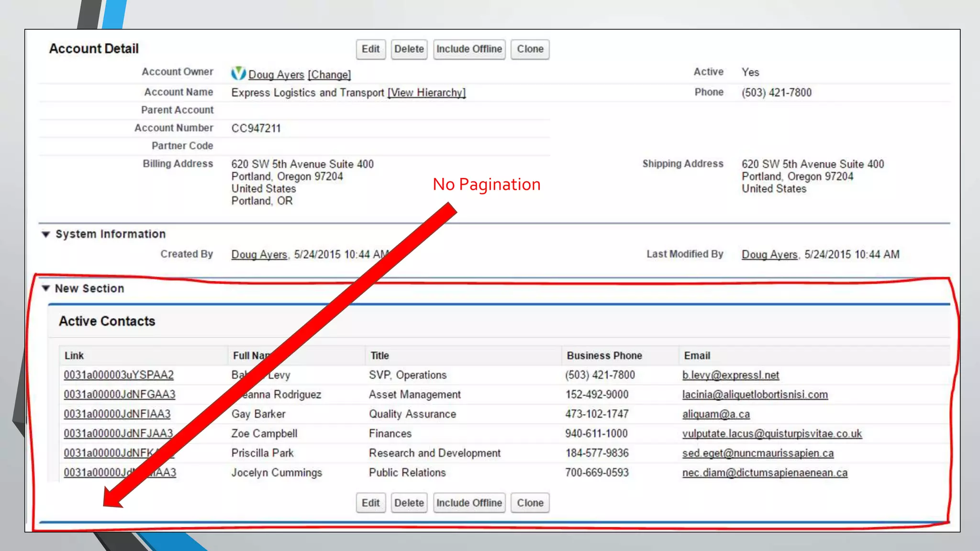This screenshot has height=551, width=980.
Task: Open contact link 0031a00000JdNFIAA3
Action: (x=117, y=414)
